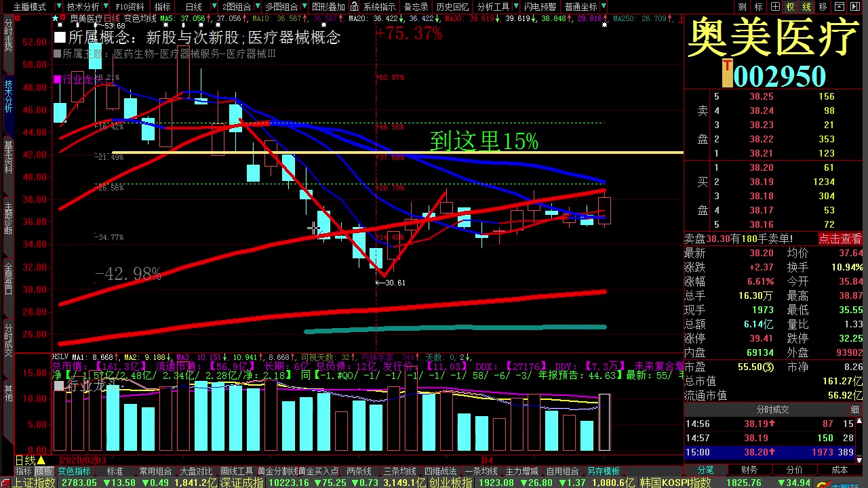
Task: Click the skip-to-end arrow toolbar icon
Action: tap(855, 7)
